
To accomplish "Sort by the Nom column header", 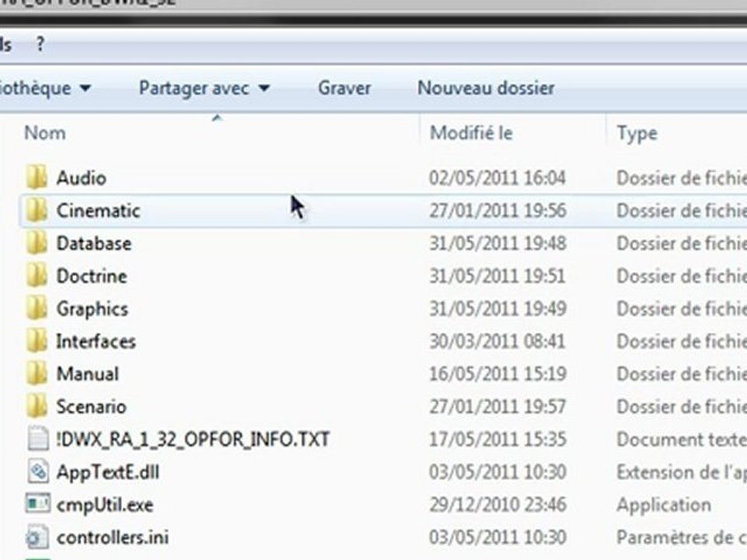I will tap(45, 133).
